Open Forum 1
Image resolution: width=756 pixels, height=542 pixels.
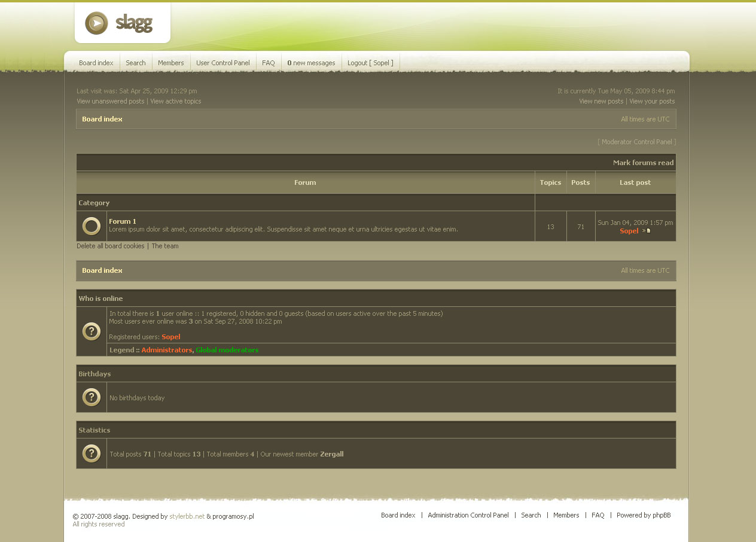click(x=123, y=221)
